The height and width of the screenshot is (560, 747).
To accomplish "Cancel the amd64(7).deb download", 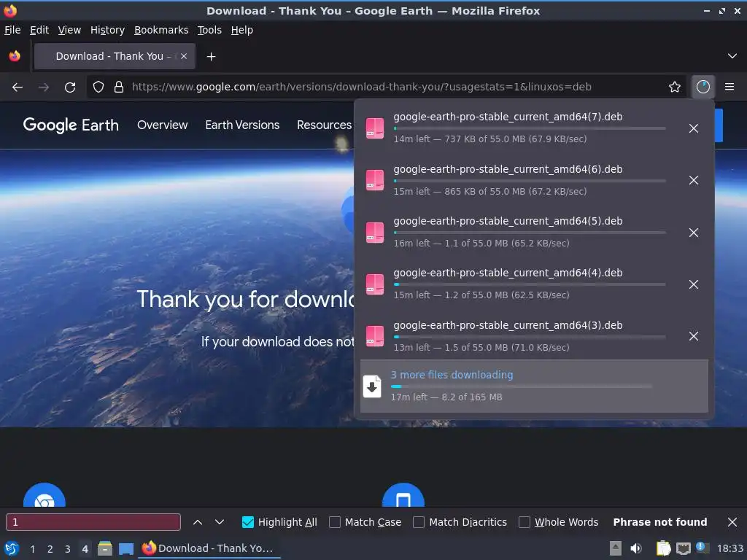I will point(694,128).
